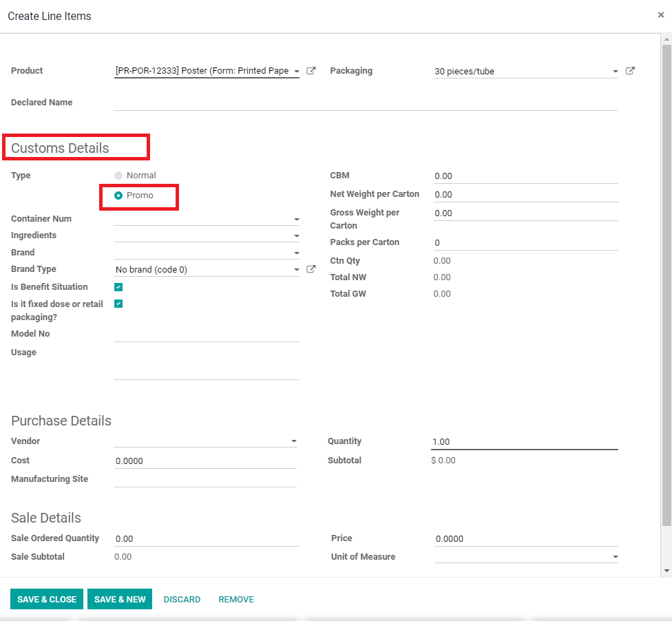
Task: Open external link next to Brand Type
Action: [311, 269]
